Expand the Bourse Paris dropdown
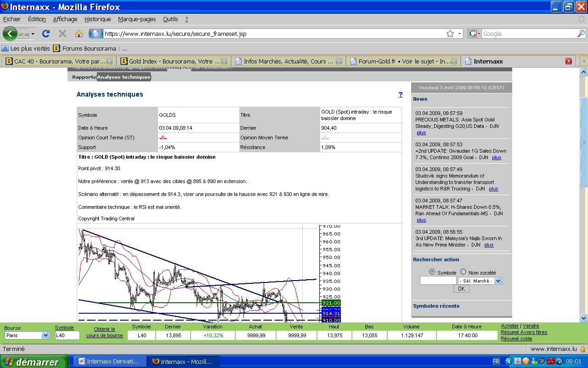The image size is (588, 368). tap(45, 335)
